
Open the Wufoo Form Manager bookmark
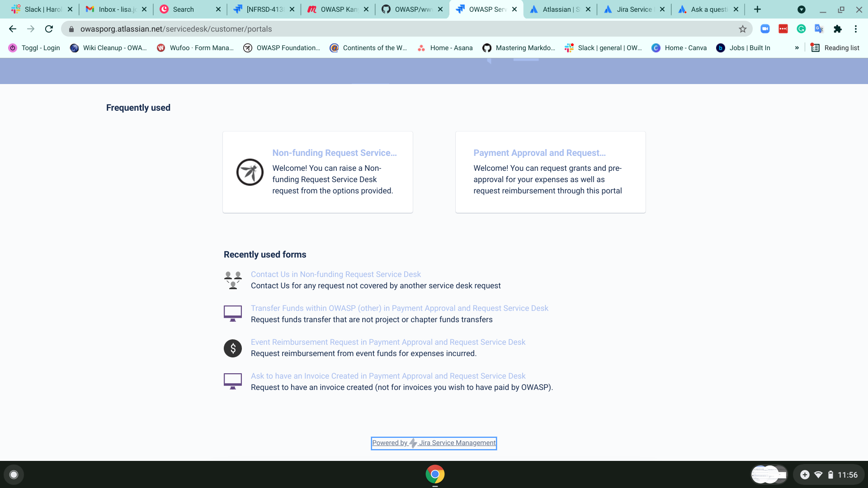[195, 48]
